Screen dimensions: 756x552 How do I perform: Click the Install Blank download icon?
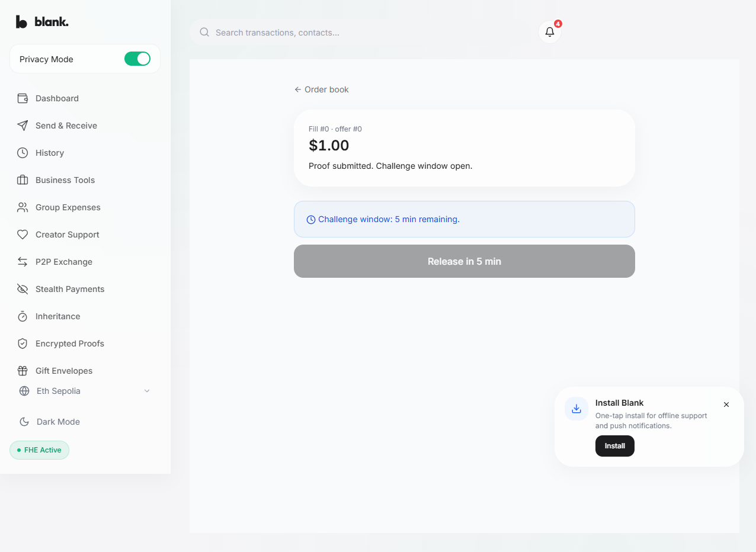coord(576,409)
